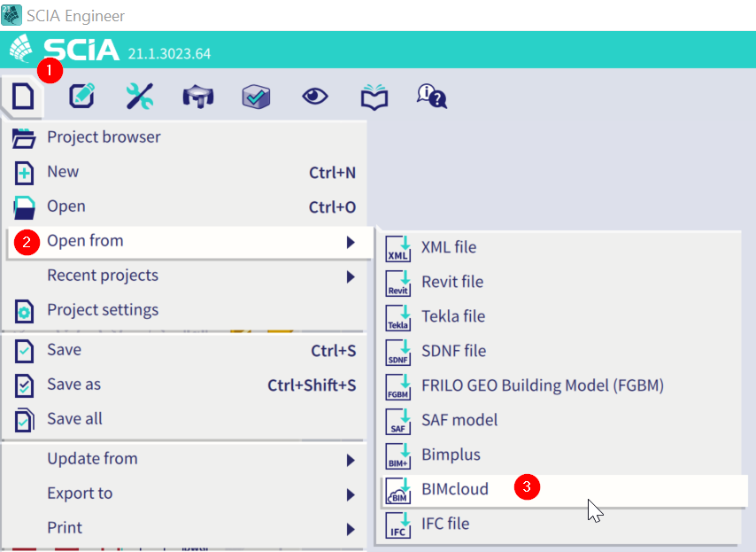
Task: Open the Check results cube icon
Action: point(256,97)
